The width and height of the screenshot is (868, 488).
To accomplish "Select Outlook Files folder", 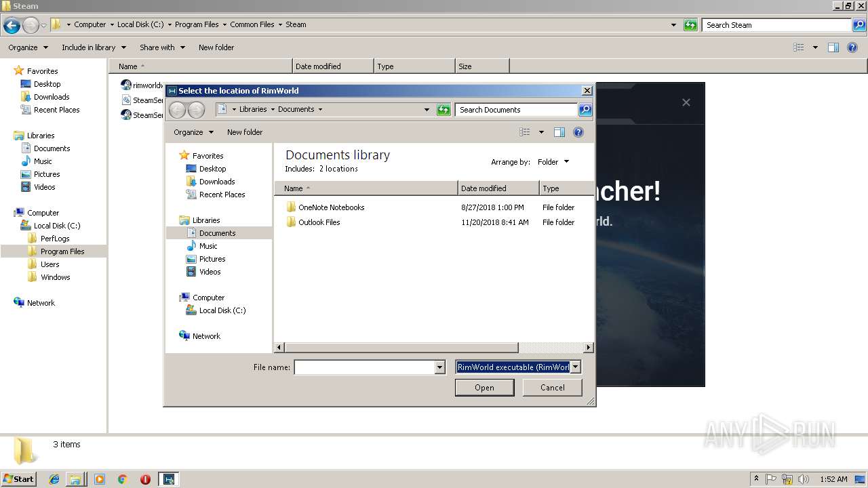I will tap(319, 222).
